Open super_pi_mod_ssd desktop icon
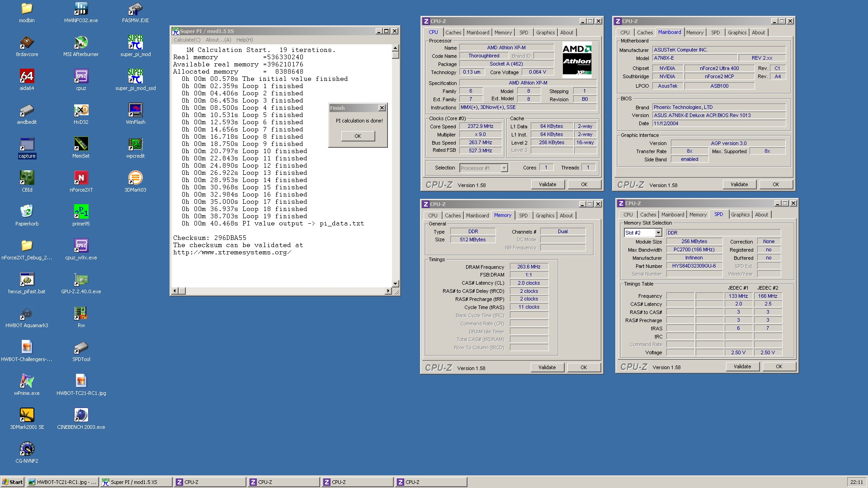 click(x=135, y=80)
